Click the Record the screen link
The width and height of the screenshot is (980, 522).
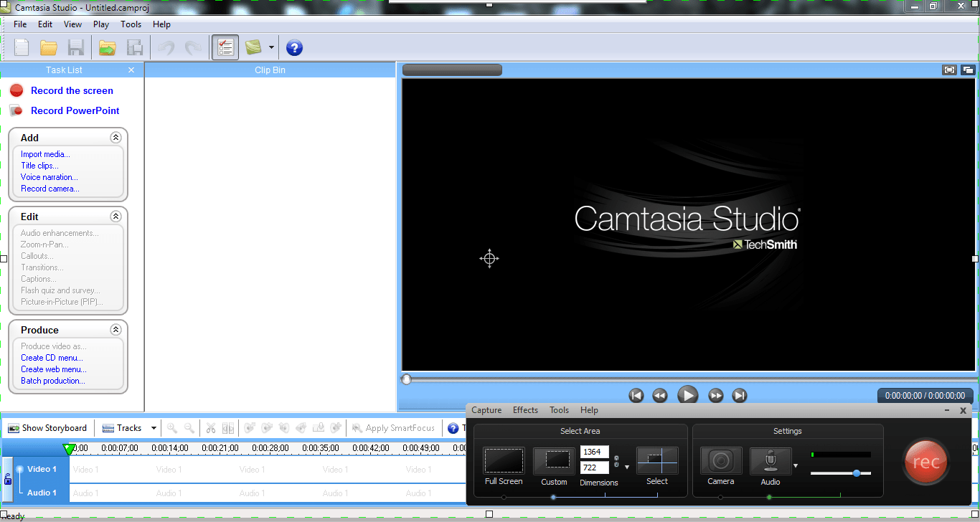[x=72, y=90]
